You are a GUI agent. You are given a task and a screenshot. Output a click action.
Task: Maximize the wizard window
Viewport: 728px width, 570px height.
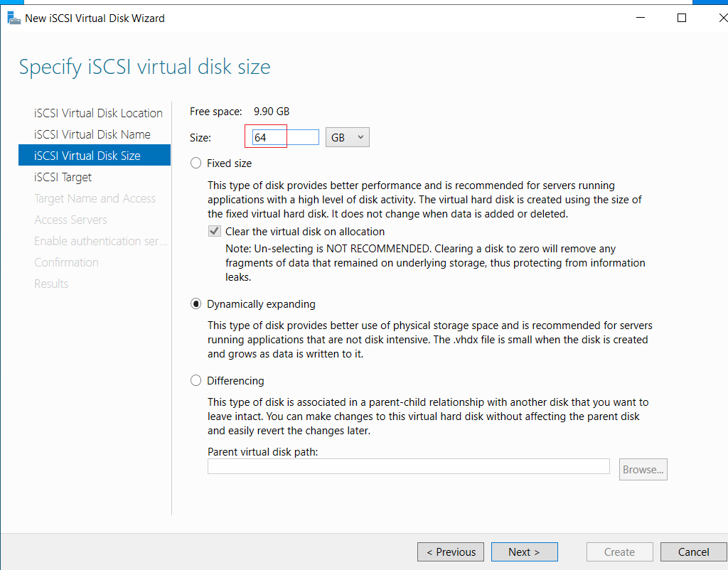click(x=682, y=18)
